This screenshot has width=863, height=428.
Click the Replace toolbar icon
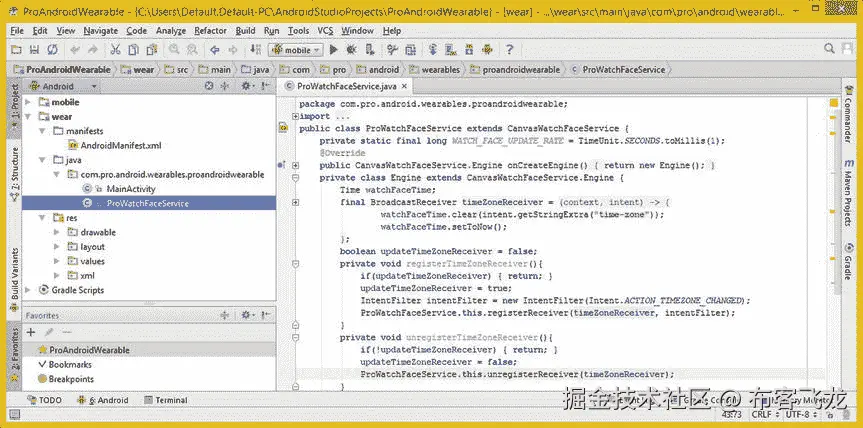tap(192, 50)
